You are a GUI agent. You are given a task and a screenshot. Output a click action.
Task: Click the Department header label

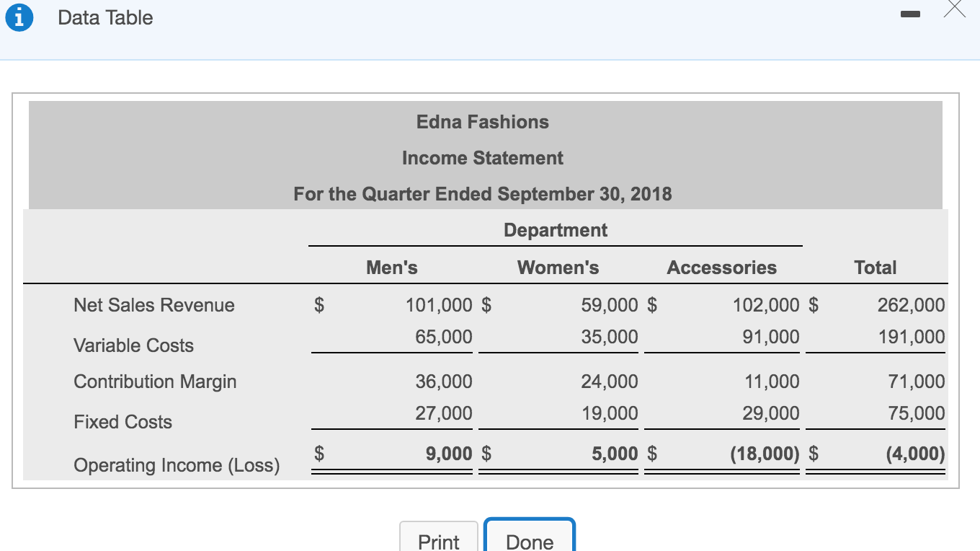pos(555,229)
